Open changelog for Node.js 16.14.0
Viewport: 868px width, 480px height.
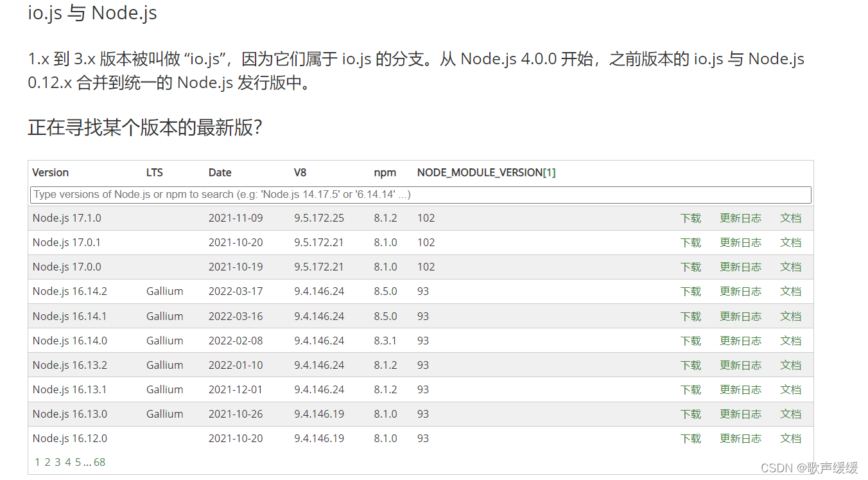point(740,341)
